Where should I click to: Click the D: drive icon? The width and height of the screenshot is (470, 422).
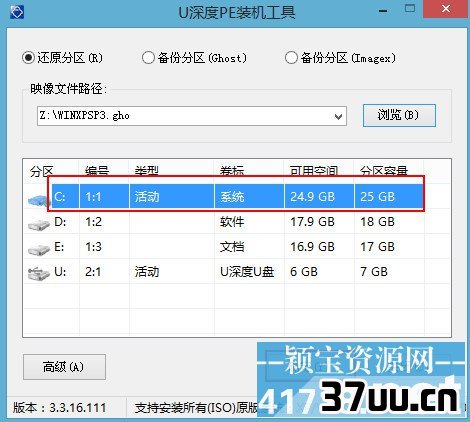(39, 224)
